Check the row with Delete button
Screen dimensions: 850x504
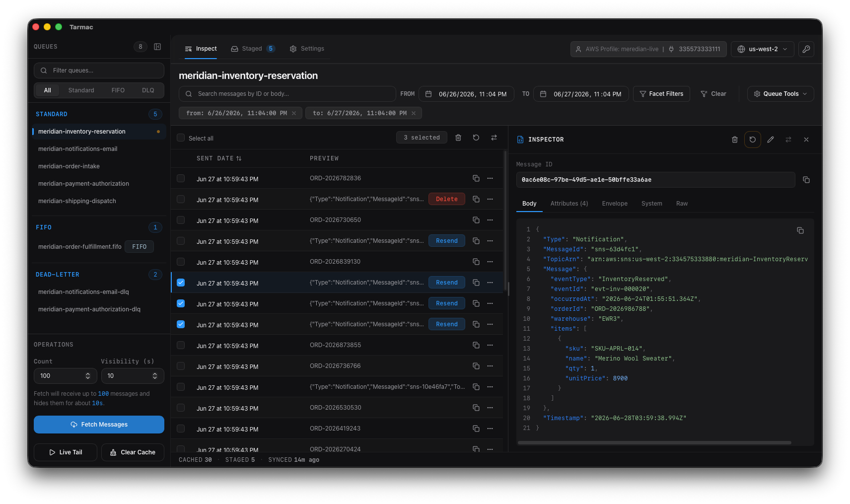[181, 199]
